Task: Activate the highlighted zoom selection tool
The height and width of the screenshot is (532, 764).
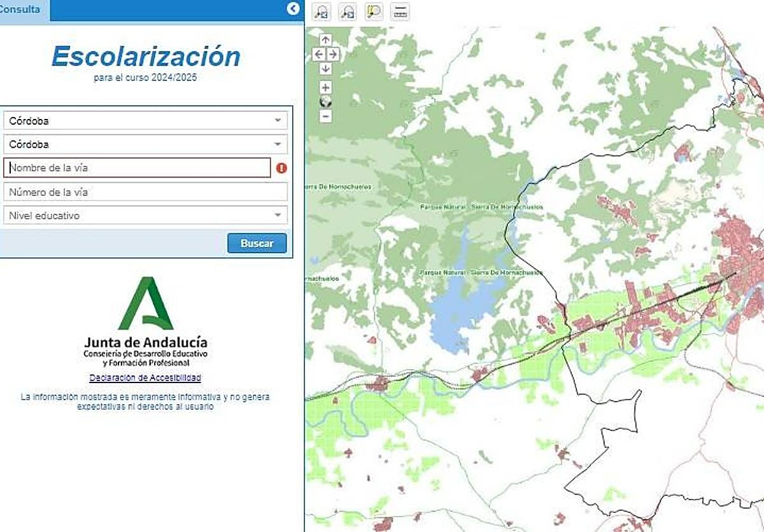Action: 374,11
